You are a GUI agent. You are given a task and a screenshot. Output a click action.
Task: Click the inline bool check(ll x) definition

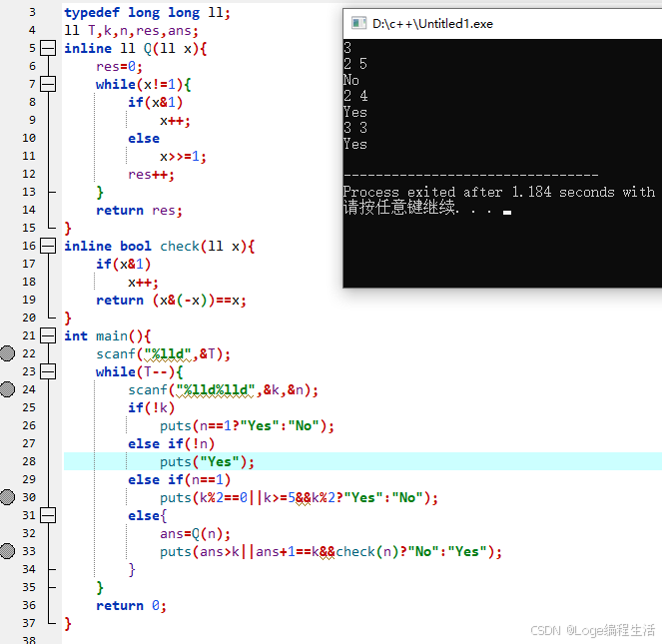click(x=160, y=247)
